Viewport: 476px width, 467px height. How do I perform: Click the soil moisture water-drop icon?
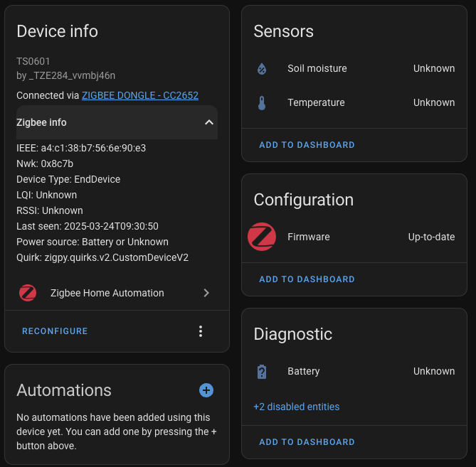click(262, 69)
